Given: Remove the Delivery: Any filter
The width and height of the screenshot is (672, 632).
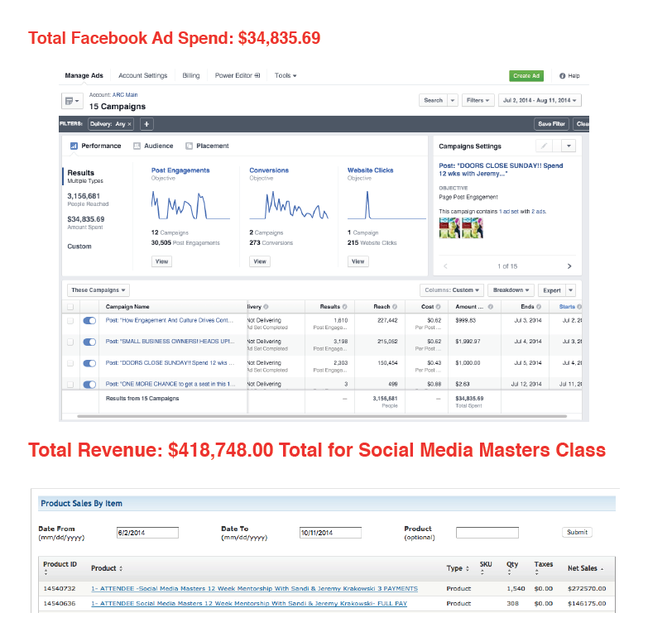Looking at the screenshot, I should (x=130, y=124).
